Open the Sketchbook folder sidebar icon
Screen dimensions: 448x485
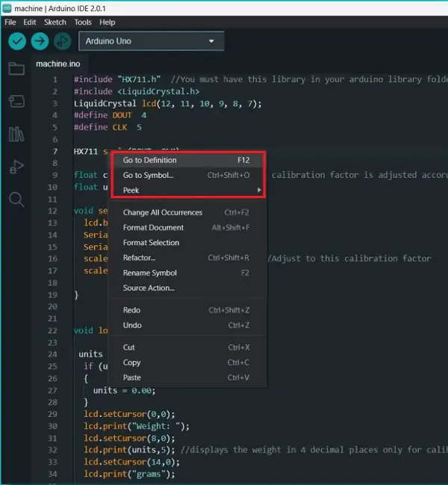coord(16,68)
